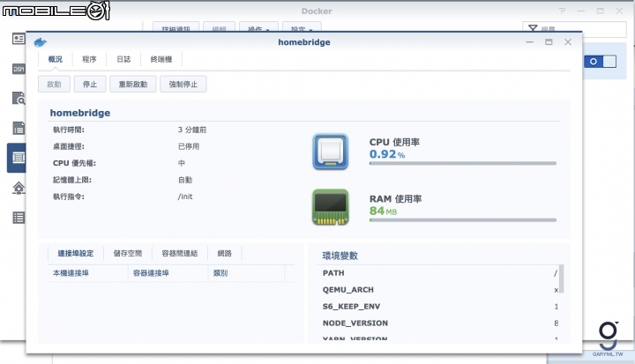
Task: Click the 本機連接埠 column header
Action: (x=87, y=273)
